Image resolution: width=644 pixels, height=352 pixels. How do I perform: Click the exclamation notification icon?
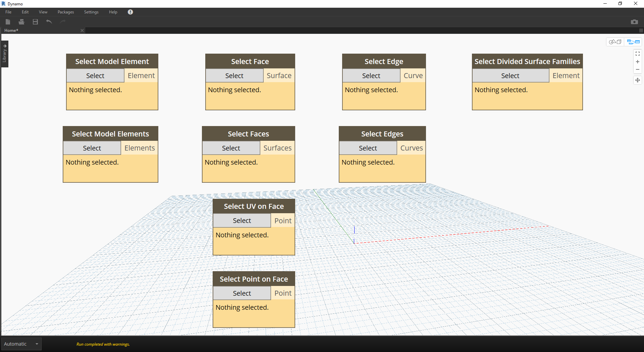(130, 12)
